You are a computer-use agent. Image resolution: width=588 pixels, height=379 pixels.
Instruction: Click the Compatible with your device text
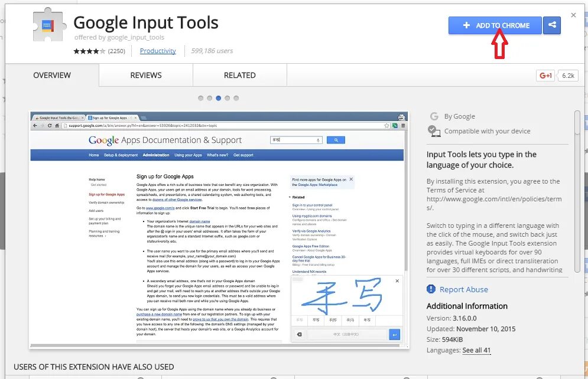488,131
